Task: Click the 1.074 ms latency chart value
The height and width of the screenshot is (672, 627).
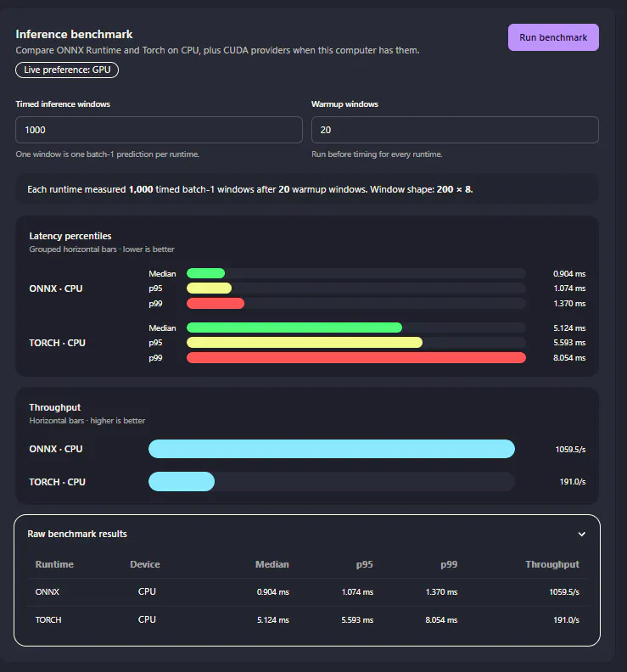Action: [569, 288]
